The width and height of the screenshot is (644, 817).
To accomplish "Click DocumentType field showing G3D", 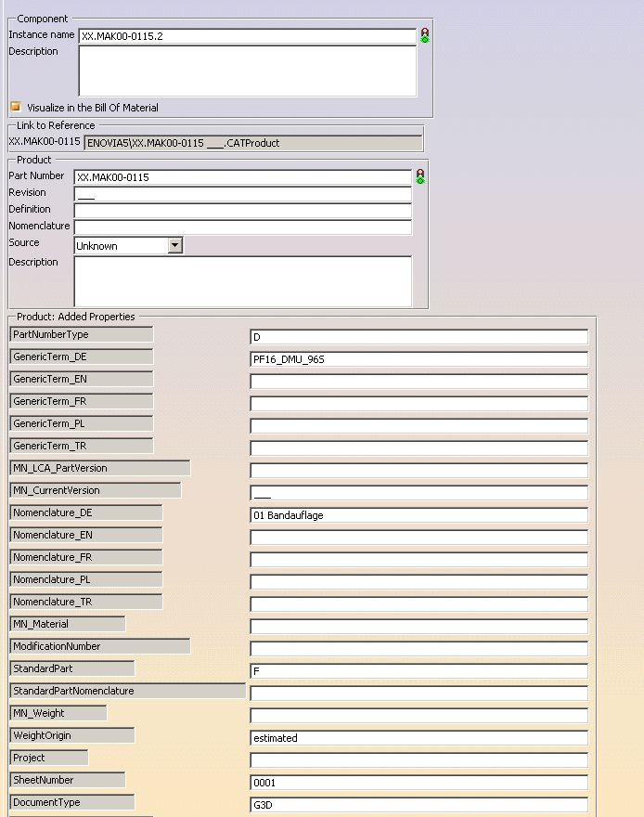I will pos(419,805).
